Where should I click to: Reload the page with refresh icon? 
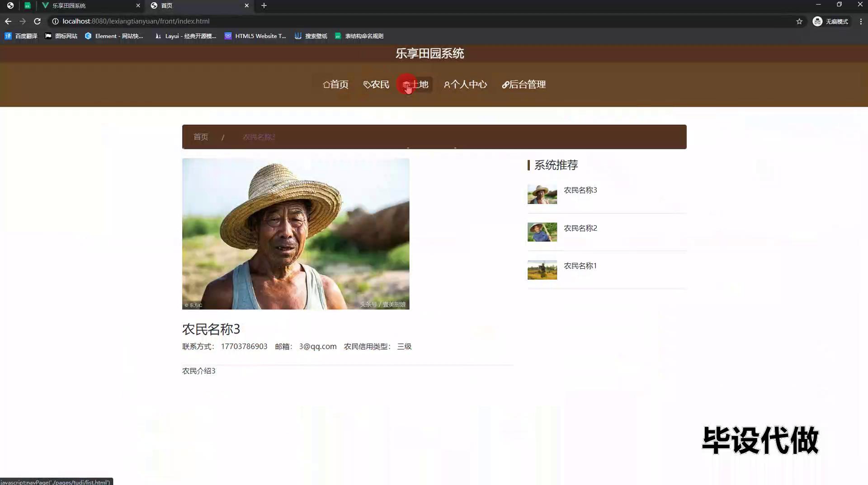coord(38,21)
